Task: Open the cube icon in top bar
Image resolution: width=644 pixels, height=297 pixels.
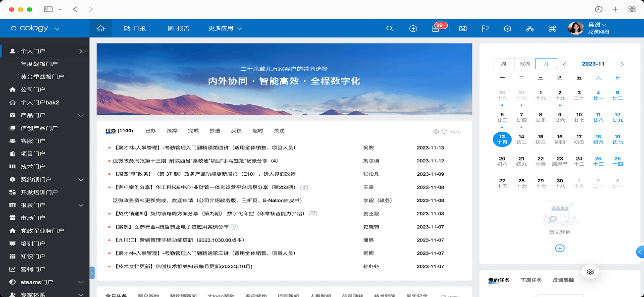Action: [508, 29]
